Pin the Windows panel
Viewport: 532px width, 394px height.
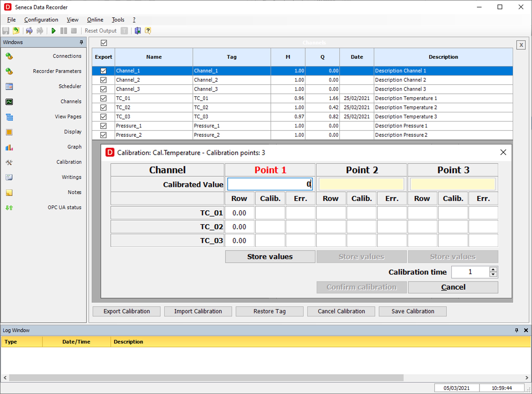click(x=81, y=42)
